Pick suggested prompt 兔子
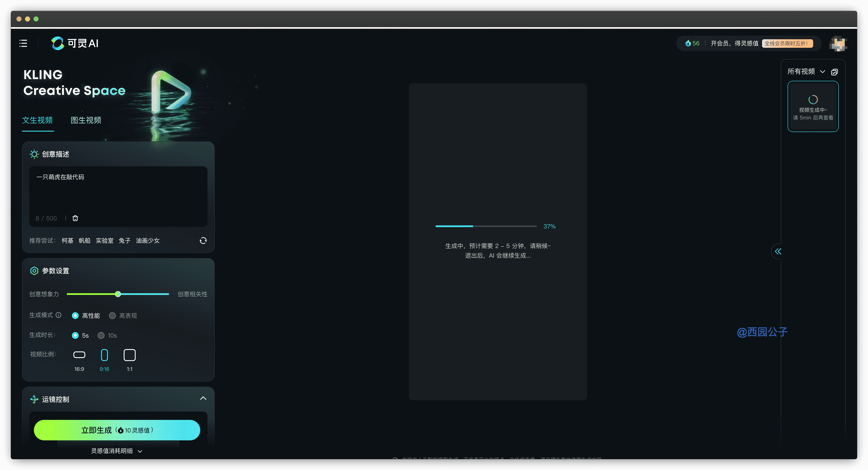 click(125, 240)
